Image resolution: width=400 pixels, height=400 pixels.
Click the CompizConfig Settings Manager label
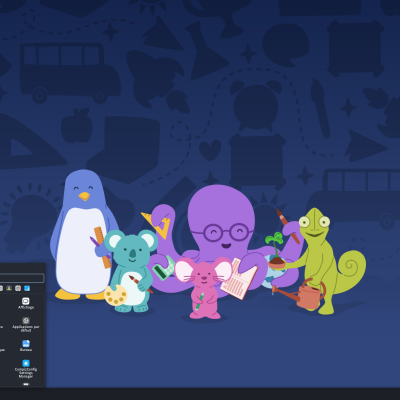[26, 373]
